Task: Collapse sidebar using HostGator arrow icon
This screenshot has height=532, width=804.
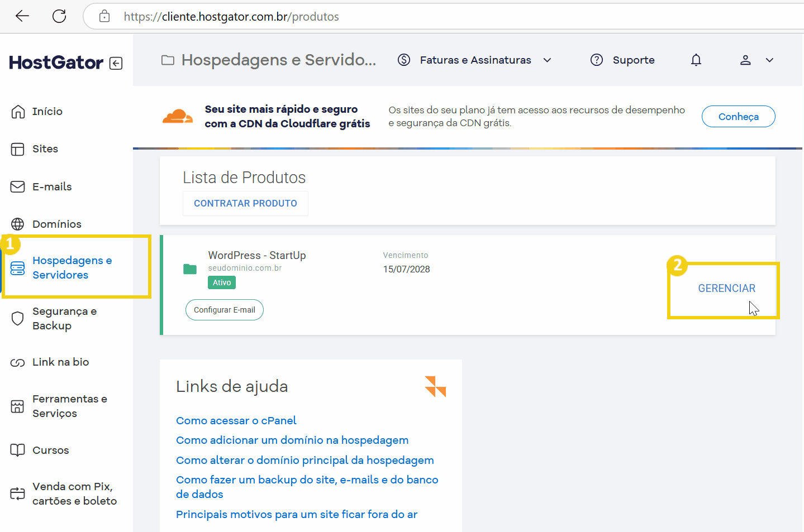Action: click(x=116, y=63)
